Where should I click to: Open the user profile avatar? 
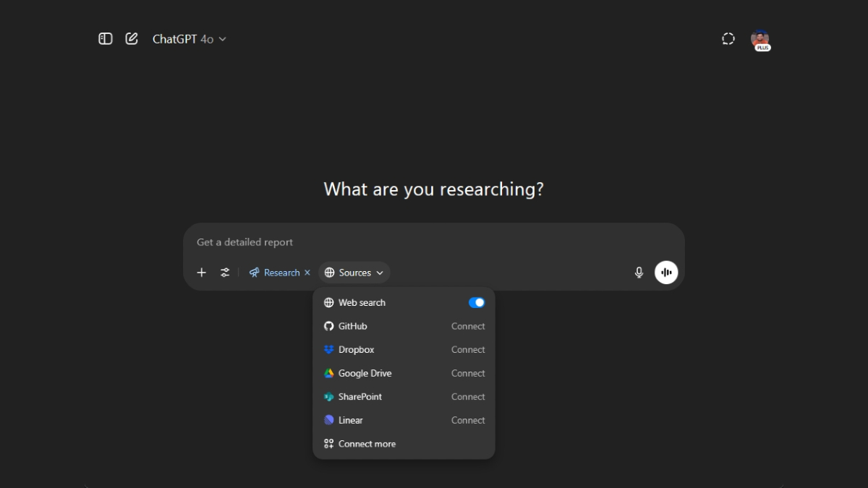tap(759, 39)
